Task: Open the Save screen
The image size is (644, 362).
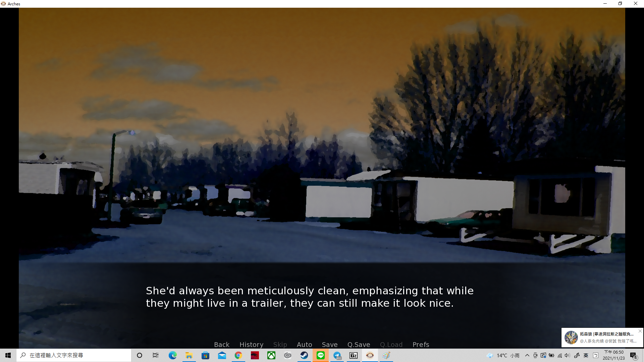Action: 330,345
